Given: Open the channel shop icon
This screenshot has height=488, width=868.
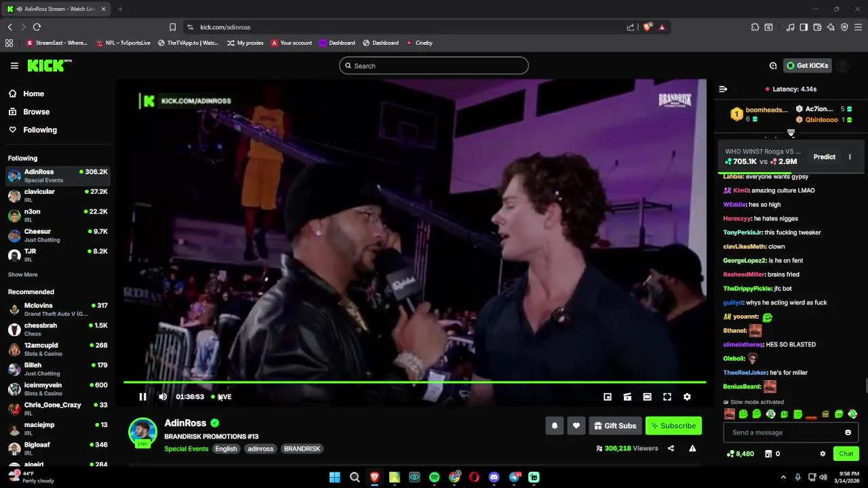Looking at the screenshot, I should point(768,453).
